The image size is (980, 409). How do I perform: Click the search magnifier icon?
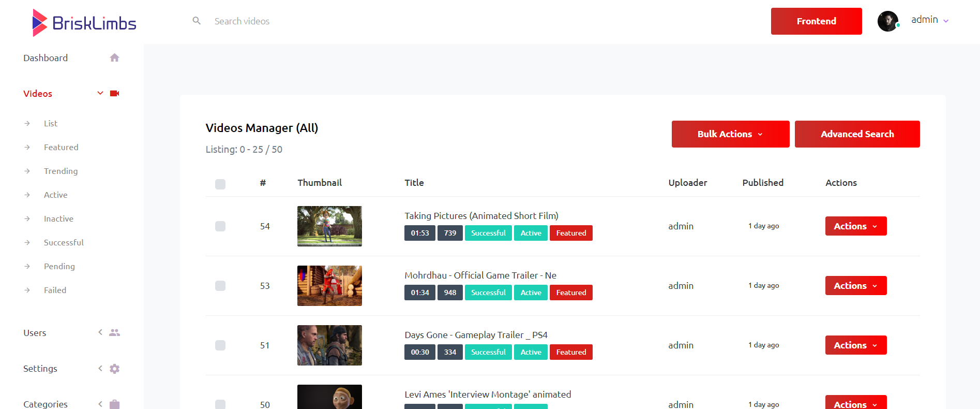coord(197,21)
